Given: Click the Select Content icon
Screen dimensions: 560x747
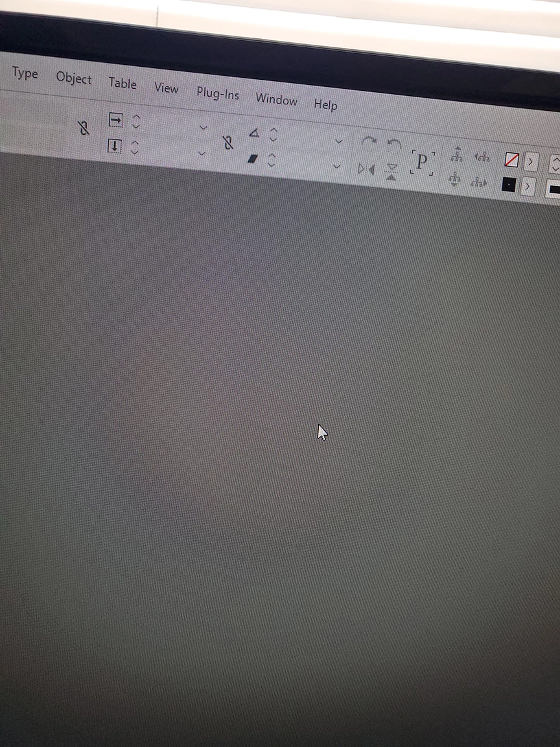Looking at the screenshot, I should (454, 179).
